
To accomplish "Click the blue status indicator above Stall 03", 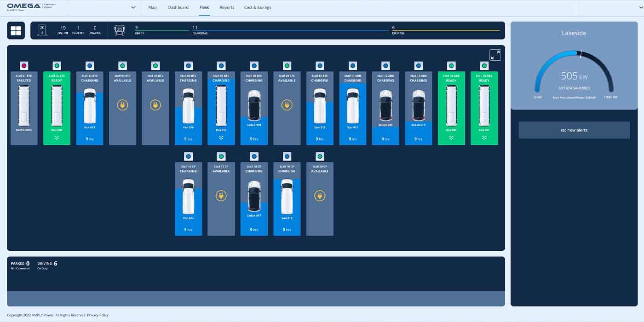I will [90, 66].
